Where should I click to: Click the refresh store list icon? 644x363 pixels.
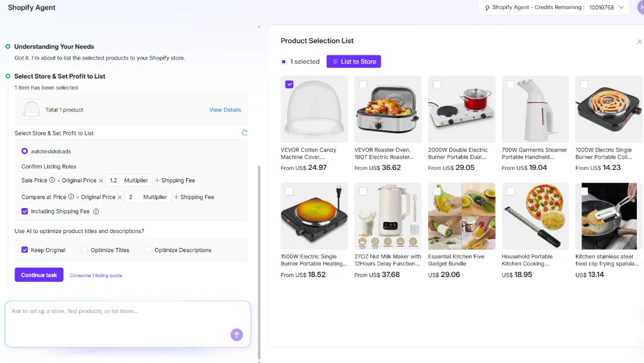point(244,133)
